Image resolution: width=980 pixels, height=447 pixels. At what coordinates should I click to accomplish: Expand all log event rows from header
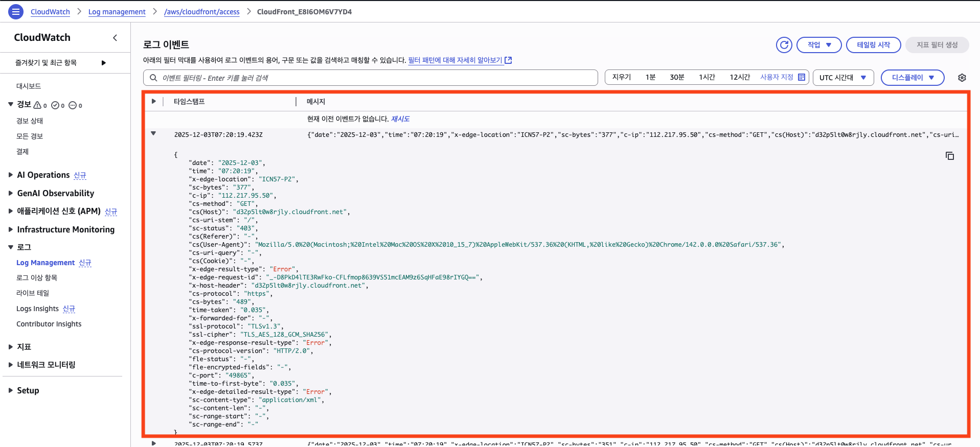tap(153, 102)
